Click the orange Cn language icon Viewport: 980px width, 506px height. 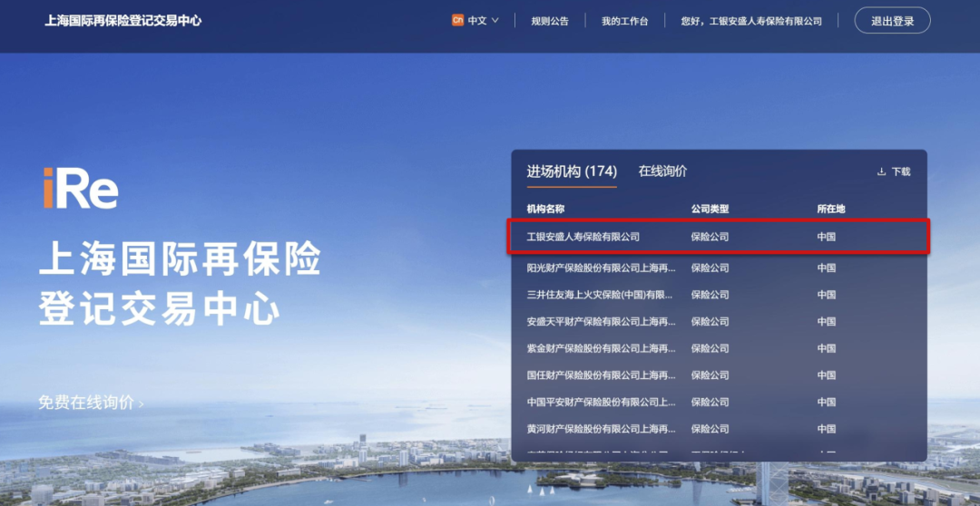click(457, 21)
